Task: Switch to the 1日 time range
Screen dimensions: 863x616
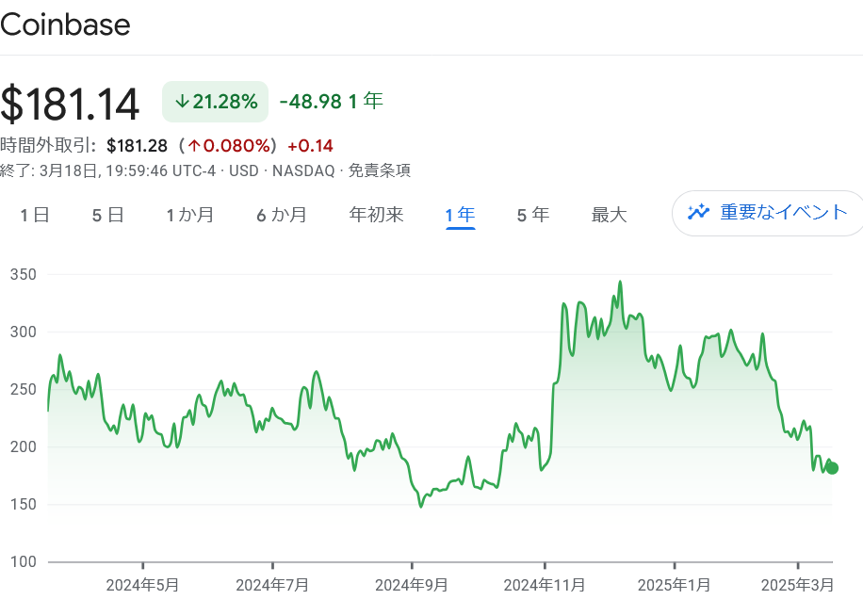Action: 35,215
